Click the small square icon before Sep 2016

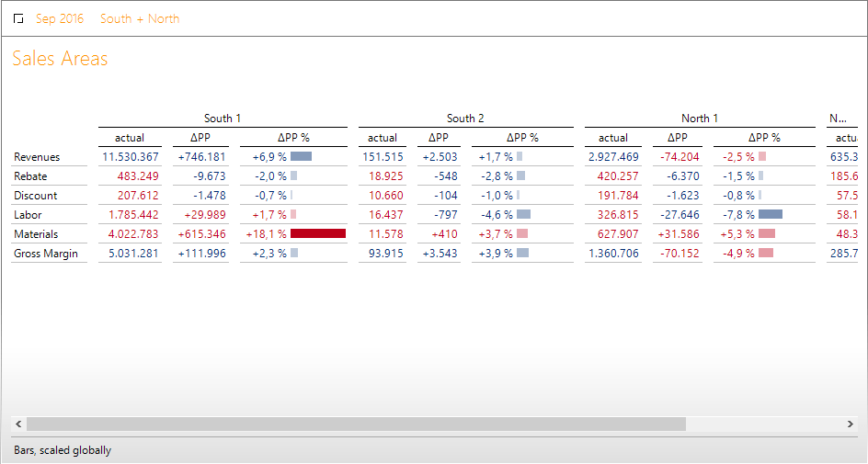18,19
